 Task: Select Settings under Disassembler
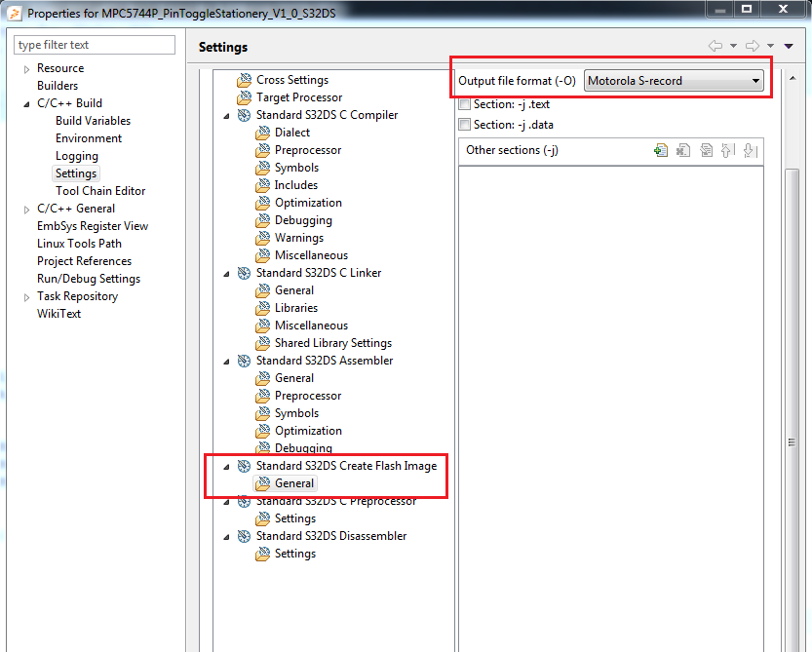tap(295, 554)
